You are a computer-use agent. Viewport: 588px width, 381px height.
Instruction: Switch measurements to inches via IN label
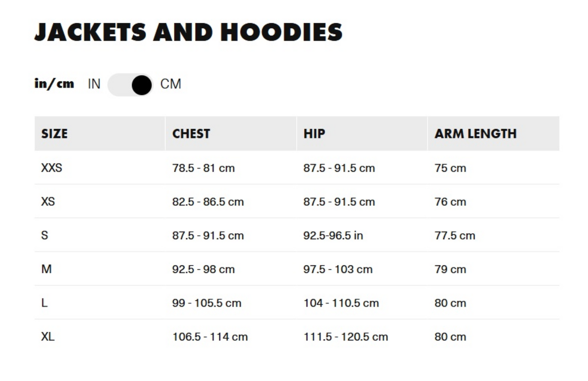(x=94, y=84)
